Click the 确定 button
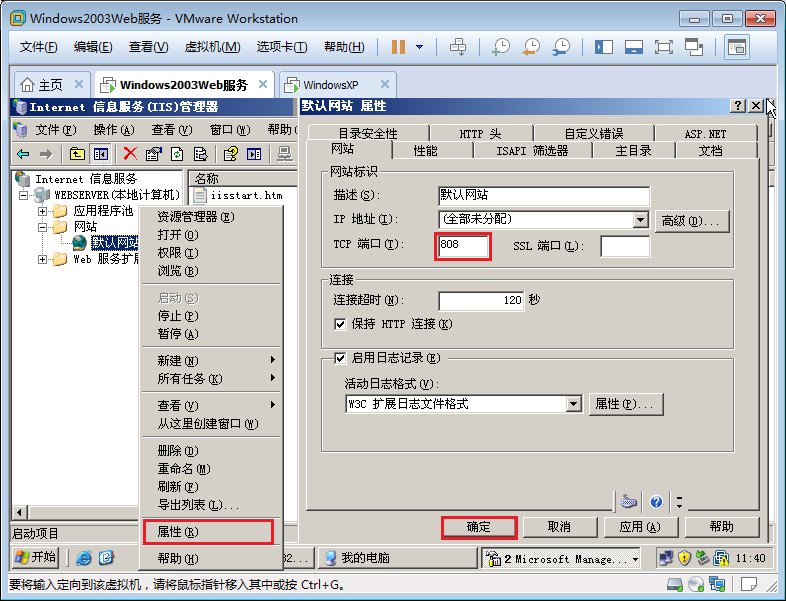 [x=479, y=527]
